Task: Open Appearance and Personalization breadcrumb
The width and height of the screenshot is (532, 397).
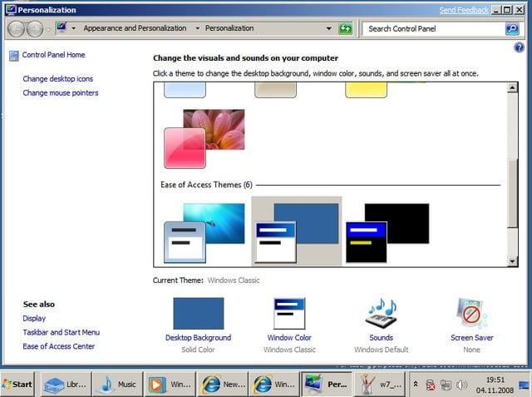Action: (x=135, y=28)
